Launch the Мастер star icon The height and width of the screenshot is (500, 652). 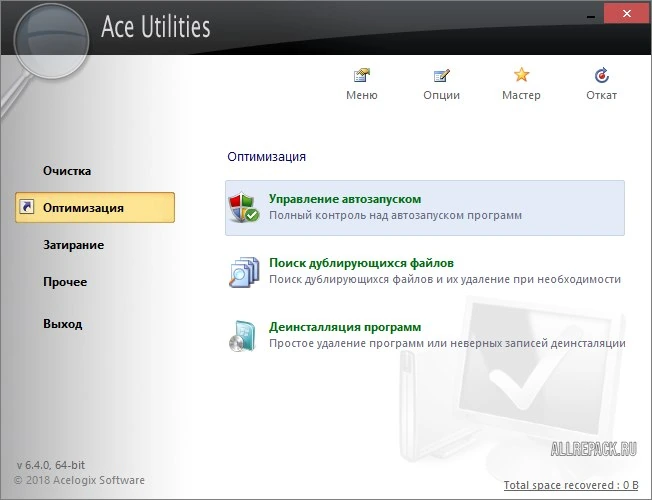(521, 75)
